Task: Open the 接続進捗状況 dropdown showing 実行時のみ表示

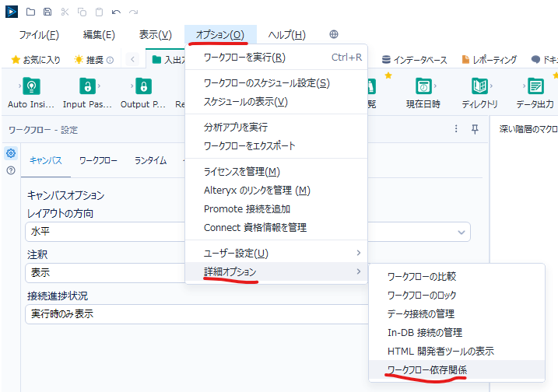Action: pos(197,313)
